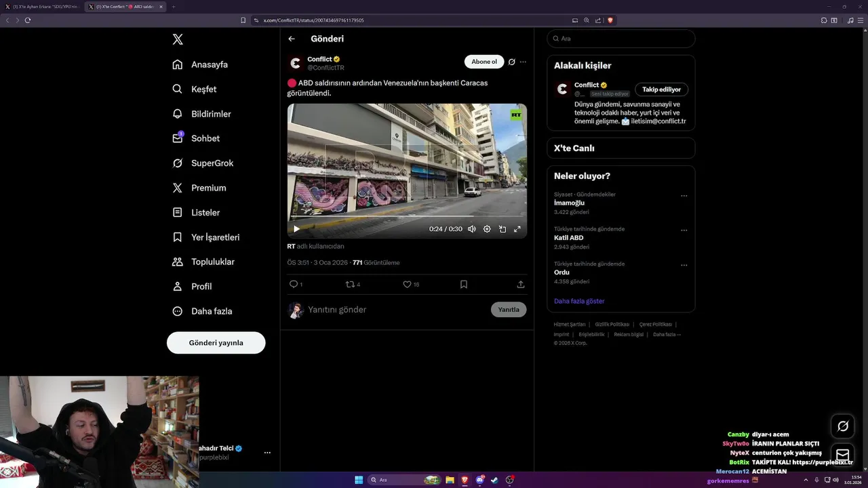This screenshot has height=488, width=868.
Task: Click the 771 Görüntüleme count
Action: tap(376, 262)
